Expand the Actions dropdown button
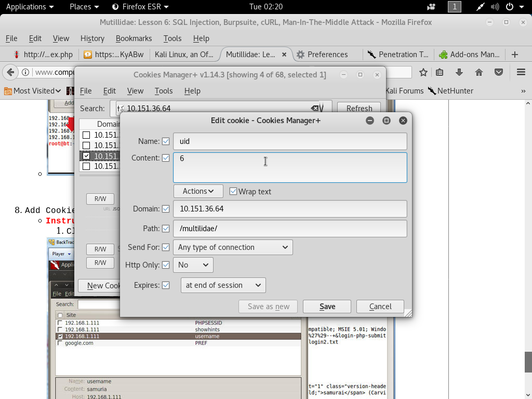Viewport: 532px width, 399px height. [198, 191]
